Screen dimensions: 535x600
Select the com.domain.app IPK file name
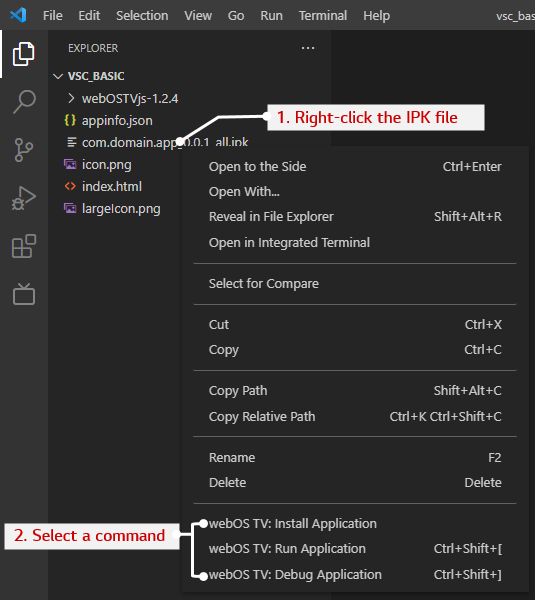click(x=165, y=142)
